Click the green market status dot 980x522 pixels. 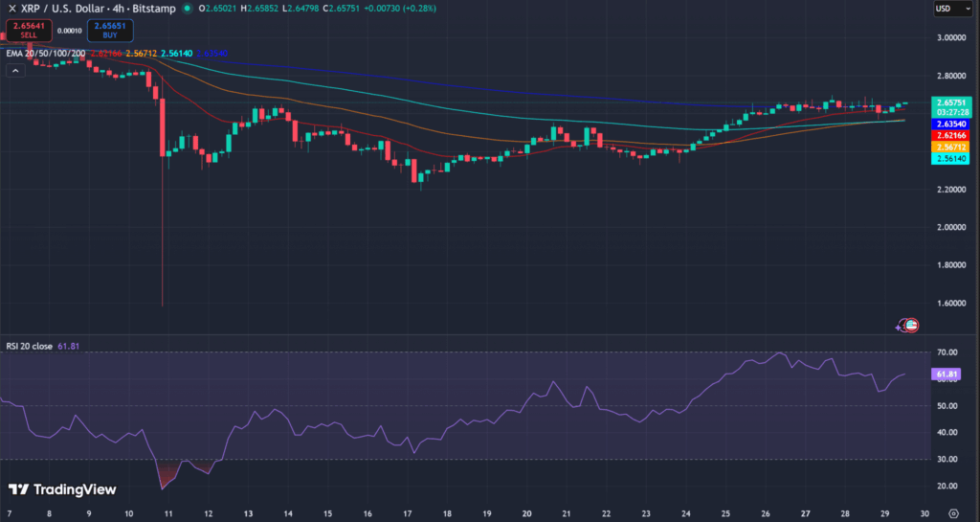[x=185, y=9]
